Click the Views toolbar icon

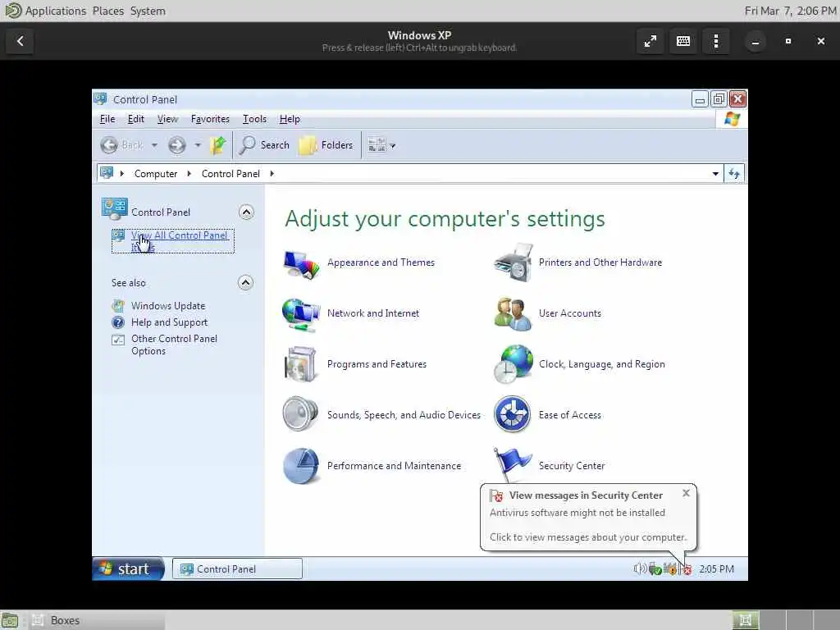377,145
